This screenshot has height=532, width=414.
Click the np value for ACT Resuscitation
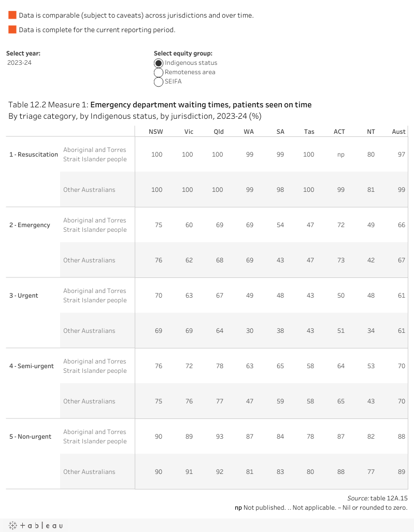341,155
